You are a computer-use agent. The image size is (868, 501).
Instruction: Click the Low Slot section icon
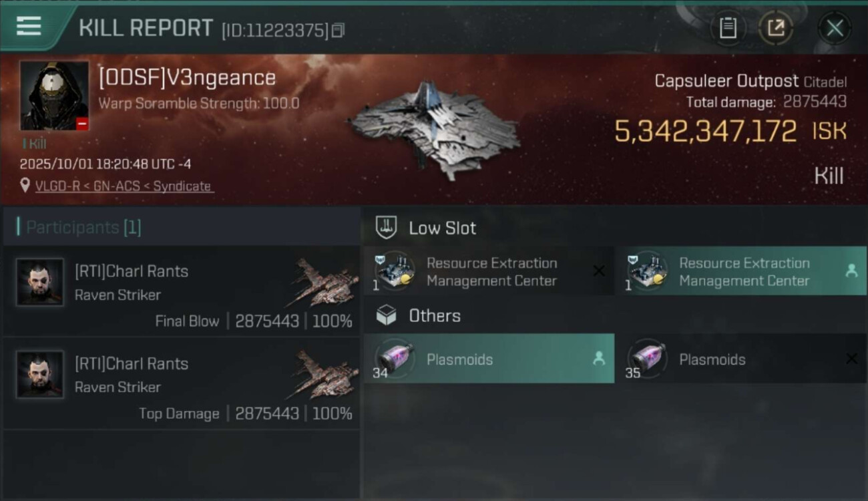pos(387,228)
